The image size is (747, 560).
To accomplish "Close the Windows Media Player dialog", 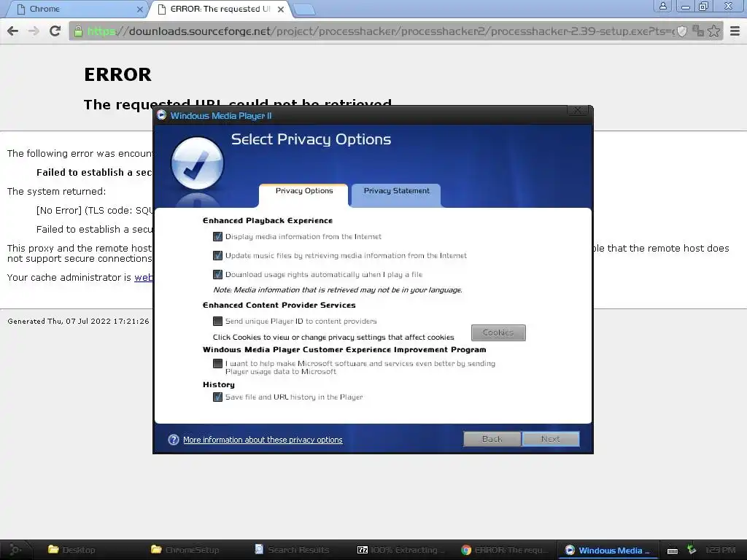I will [578, 110].
